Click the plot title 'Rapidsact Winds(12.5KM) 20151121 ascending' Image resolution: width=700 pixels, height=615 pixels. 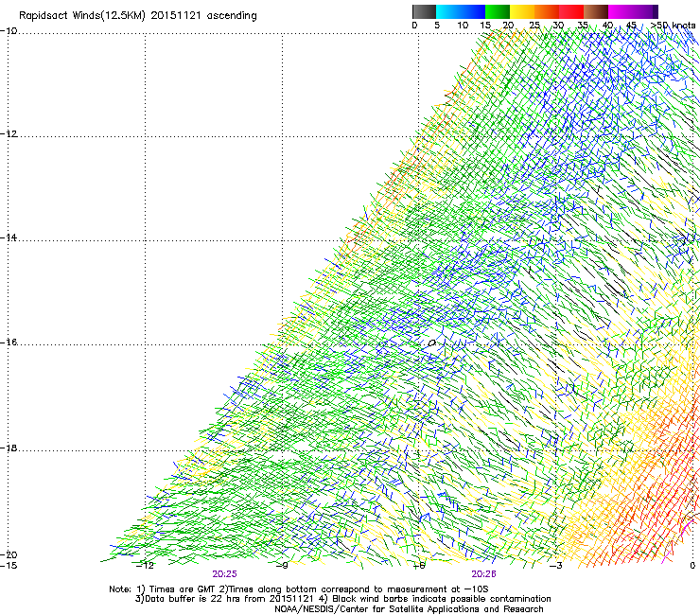[x=138, y=16]
